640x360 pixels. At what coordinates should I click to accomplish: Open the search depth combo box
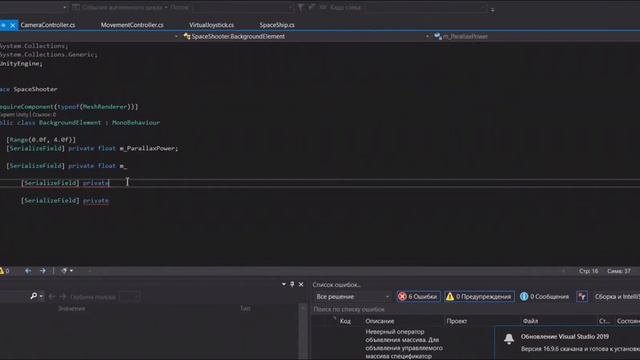tap(130, 297)
